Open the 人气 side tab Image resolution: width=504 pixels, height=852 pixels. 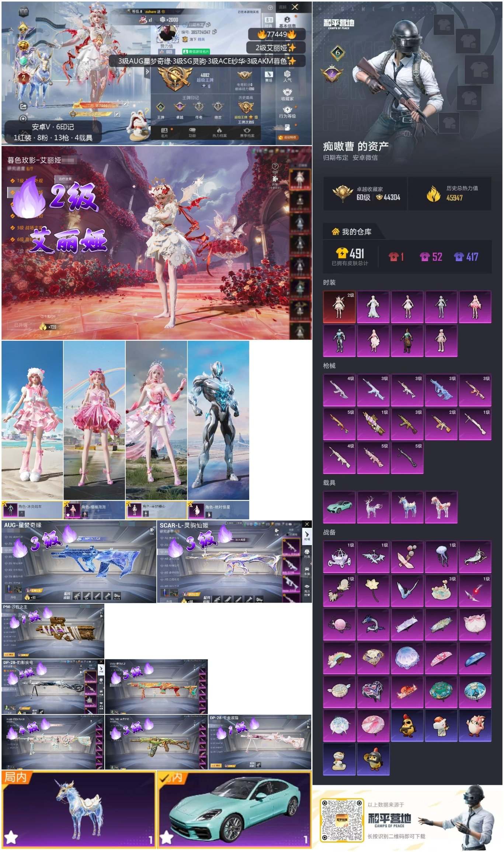click(x=287, y=76)
